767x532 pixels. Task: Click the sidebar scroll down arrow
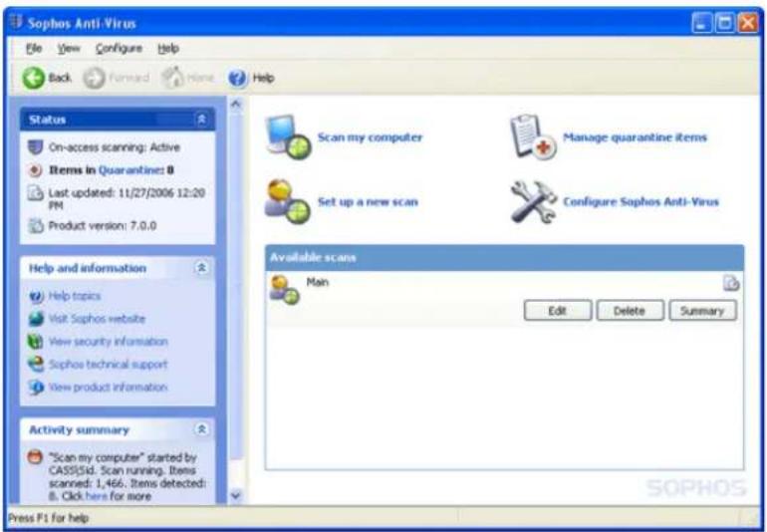pos(236,496)
